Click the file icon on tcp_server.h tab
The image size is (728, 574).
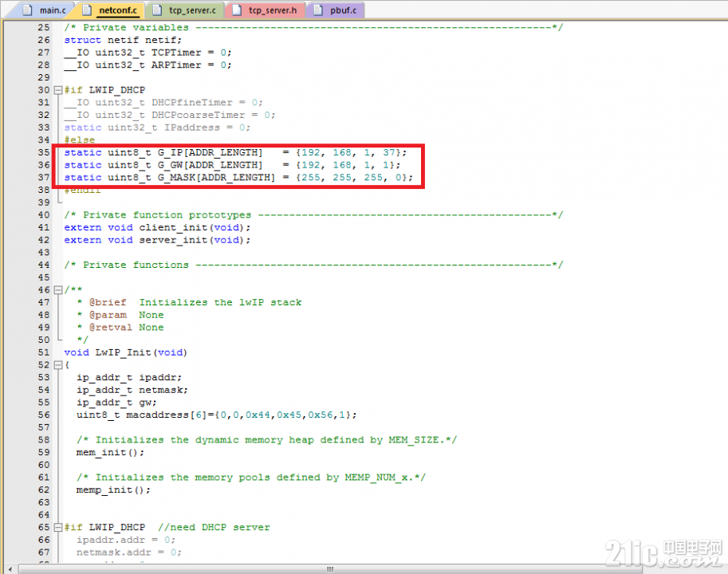coord(237,10)
